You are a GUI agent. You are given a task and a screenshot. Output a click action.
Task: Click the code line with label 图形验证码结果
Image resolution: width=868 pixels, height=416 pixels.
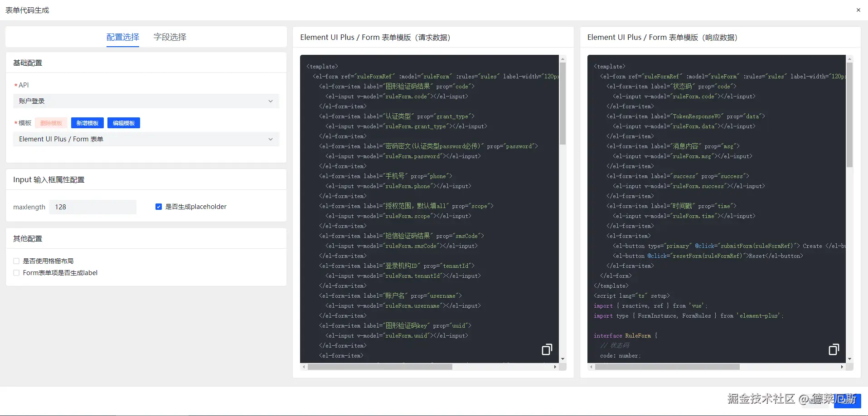[397, 87]
